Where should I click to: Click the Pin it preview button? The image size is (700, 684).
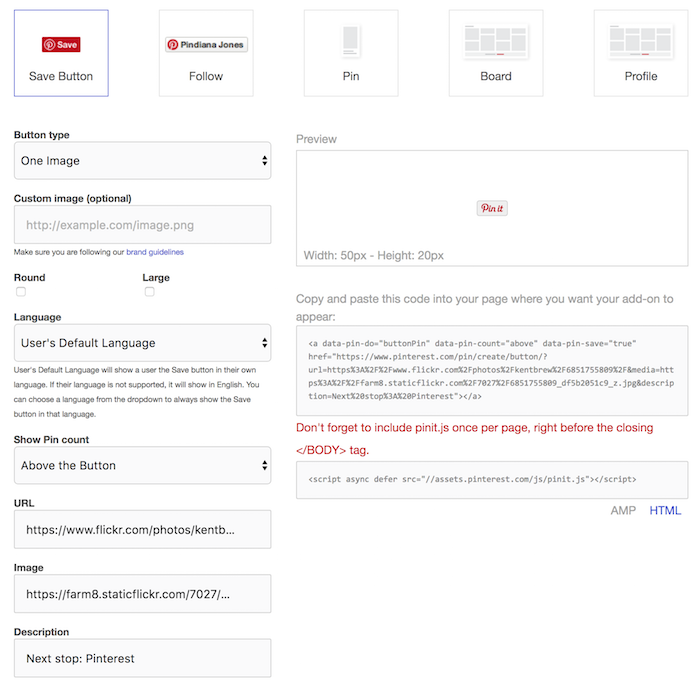tap(492, 208)
